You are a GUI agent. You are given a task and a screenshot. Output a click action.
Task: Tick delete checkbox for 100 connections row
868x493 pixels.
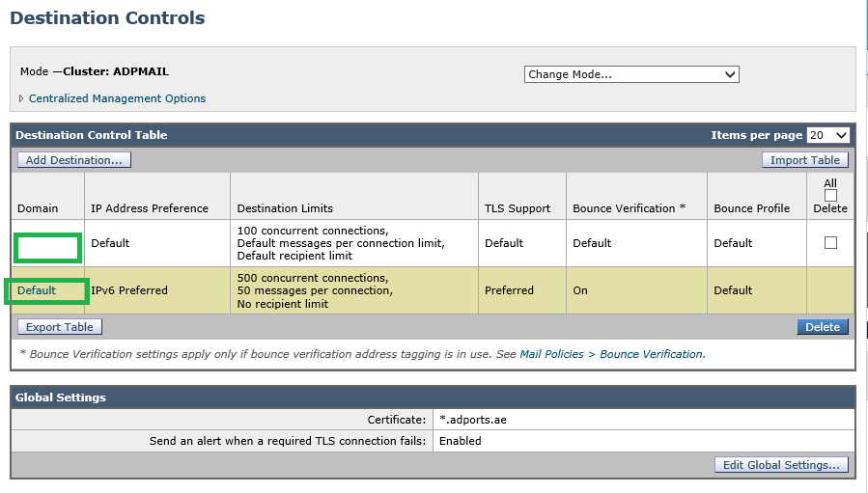(x=830, y=243)
